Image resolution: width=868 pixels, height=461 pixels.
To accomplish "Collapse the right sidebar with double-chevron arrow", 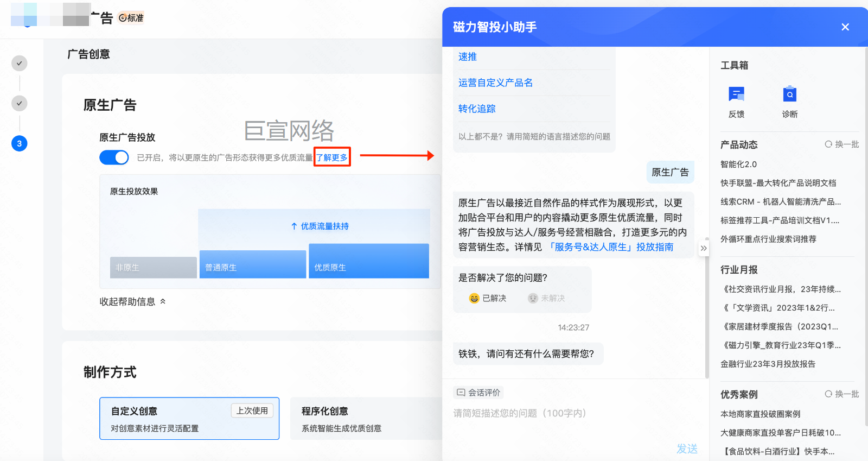I will [x=704, y=248].
